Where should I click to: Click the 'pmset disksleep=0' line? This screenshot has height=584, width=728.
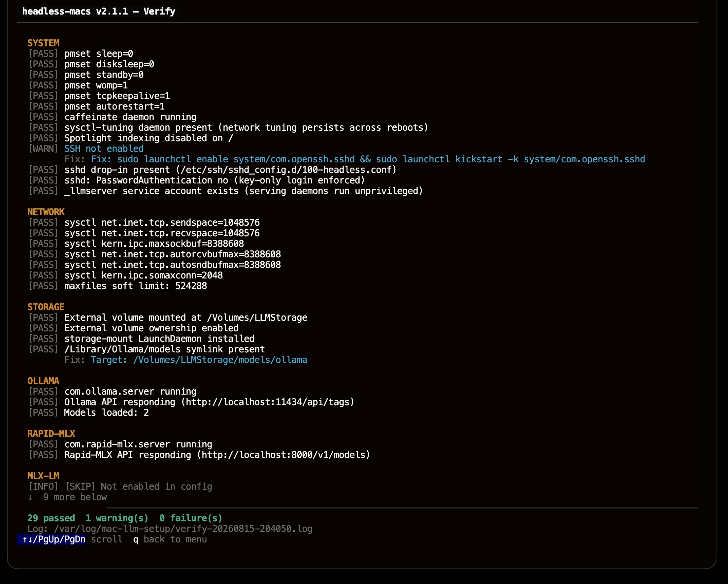tap(109, 64)
